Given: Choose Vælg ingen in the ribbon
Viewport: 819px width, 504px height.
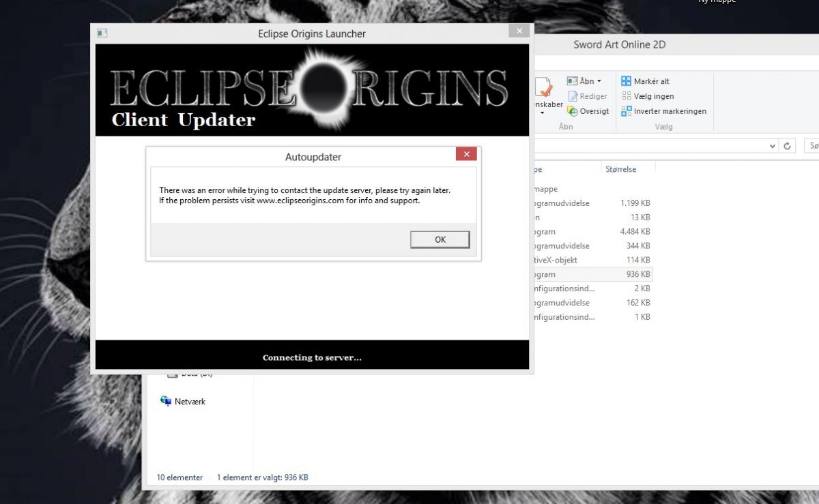Looking at the screenshot, I should pyautogui.click(x=647, y=96).
